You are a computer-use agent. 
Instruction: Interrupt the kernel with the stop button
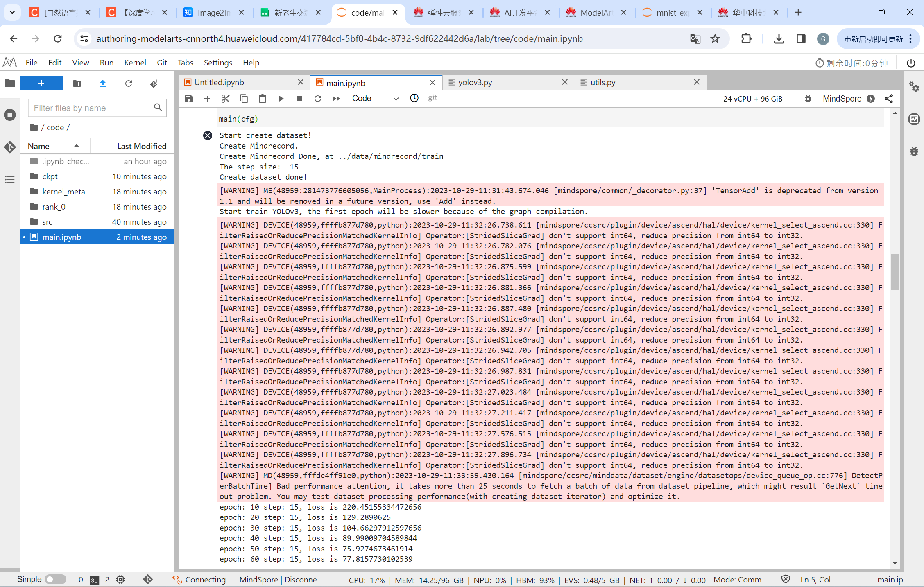[x=299, y=99]
